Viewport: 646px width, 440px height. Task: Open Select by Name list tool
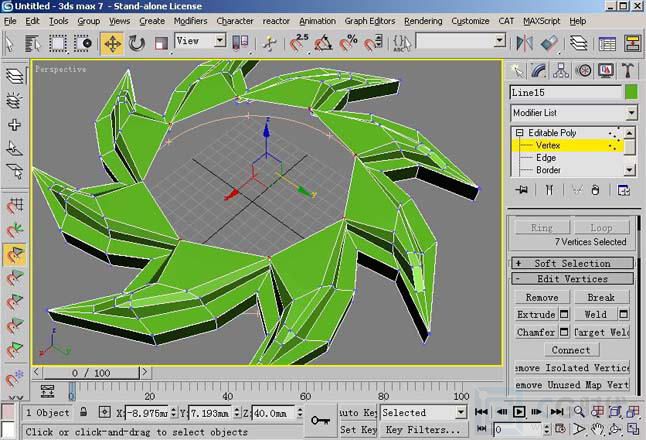point(33,43)
